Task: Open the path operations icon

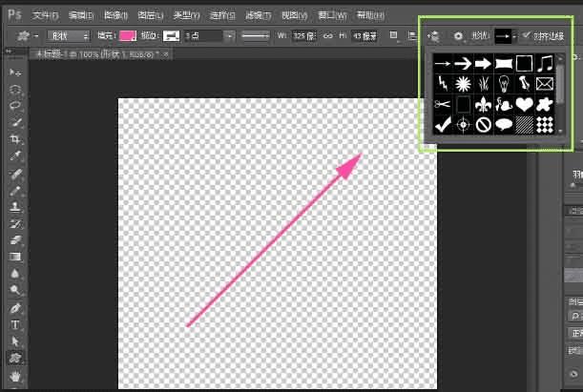Action: pos(393,35)
